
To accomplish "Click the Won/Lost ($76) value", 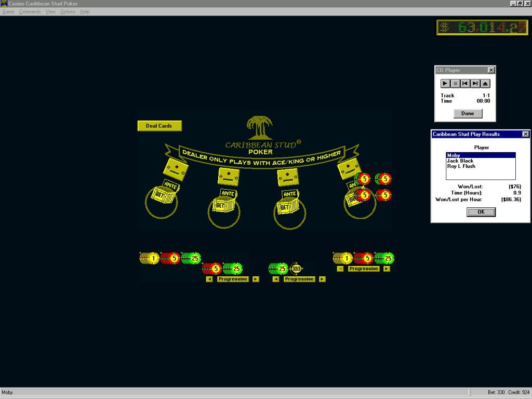I will [x=515, y=187].
